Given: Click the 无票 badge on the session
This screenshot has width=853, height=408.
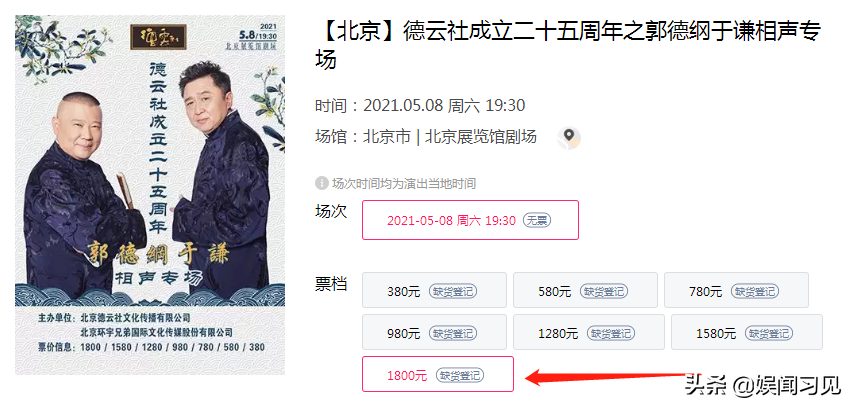Looking at the screenshot, I should (537, 220).
